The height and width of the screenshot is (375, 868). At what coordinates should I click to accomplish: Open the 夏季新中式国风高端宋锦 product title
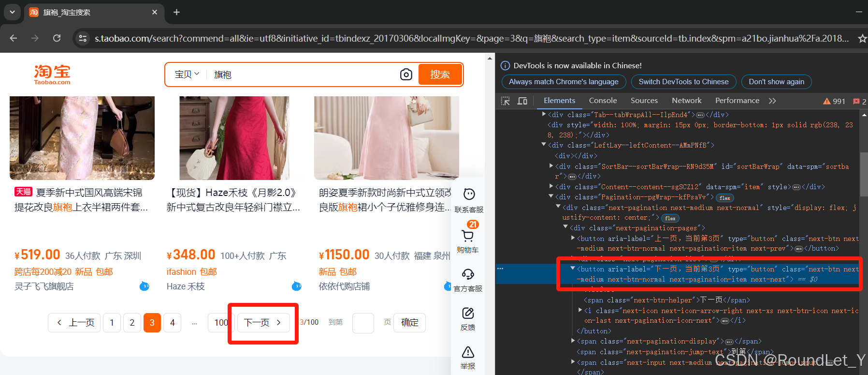pos(81,200)
